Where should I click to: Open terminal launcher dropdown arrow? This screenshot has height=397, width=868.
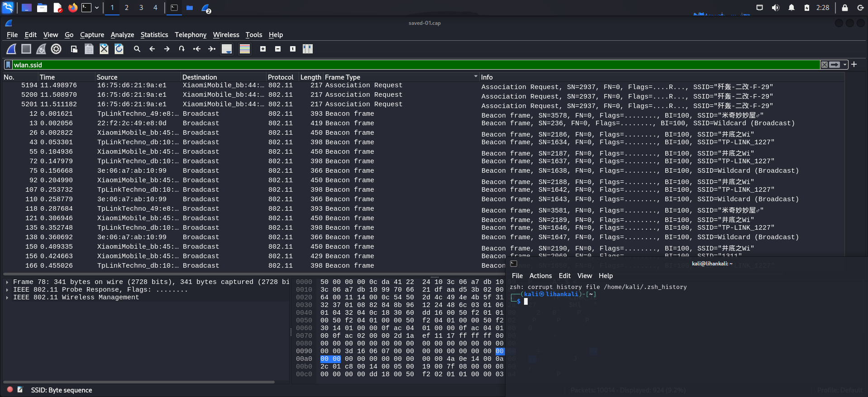pyautogui.click(x=97, y=8)
